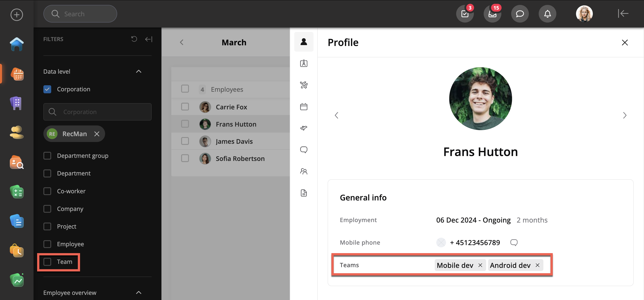Go to previous month before March
The image size is (644, 300).
(x=182, y=42)
